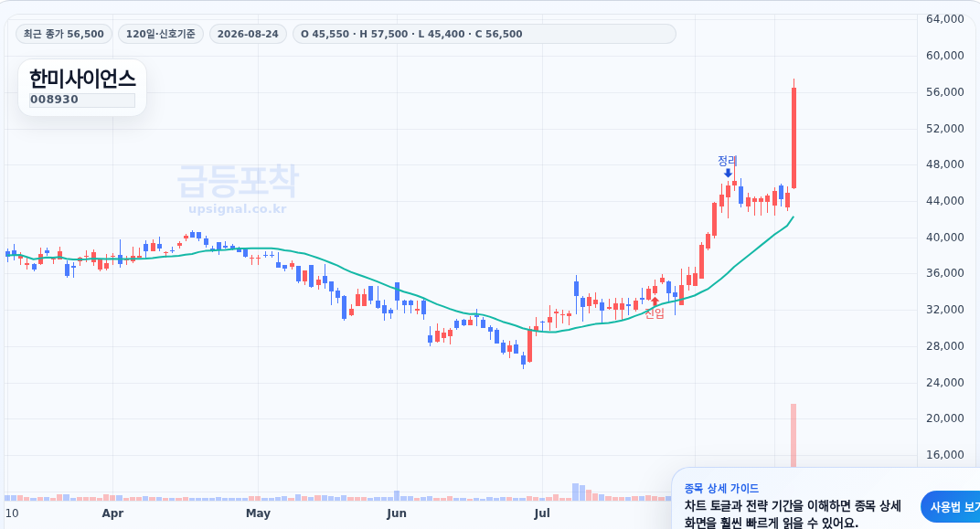Click the 64,000 price axis label
Screen dimensions: 980x529
point(944,19)
